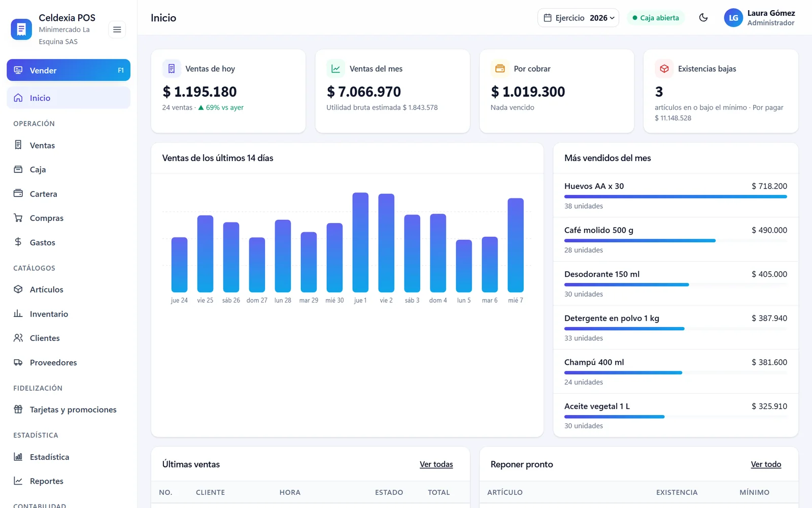Viewport: 812px width, 508px height.
Task: Open Ventas from the sidebar
Action: coord(69,145)
